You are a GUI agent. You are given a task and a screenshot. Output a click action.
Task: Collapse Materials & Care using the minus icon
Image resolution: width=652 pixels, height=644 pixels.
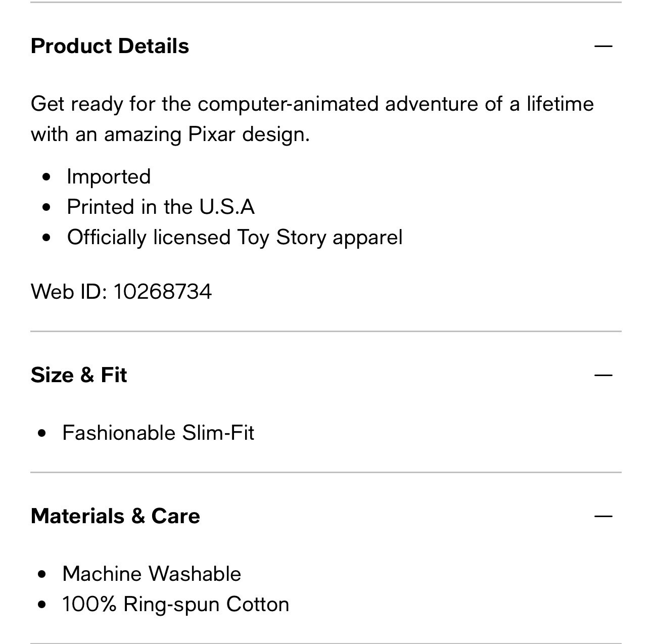603,516
